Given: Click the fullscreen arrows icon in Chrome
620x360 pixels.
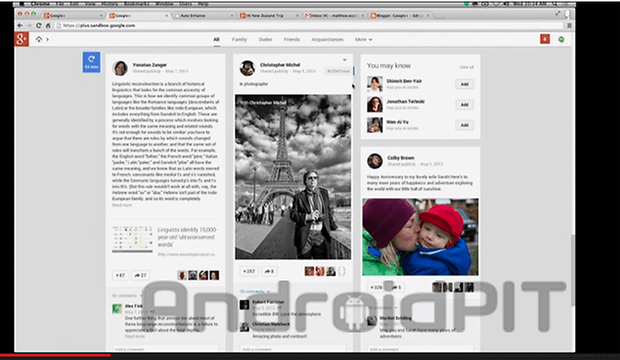Looking at the screenshot, I should [x=558, y=14].
